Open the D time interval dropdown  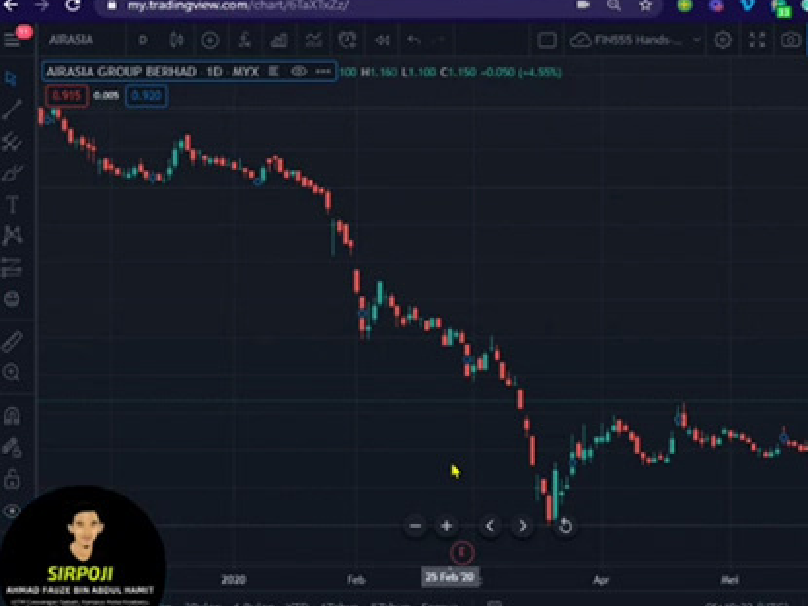pyautogui.click(x=143, y=40)
